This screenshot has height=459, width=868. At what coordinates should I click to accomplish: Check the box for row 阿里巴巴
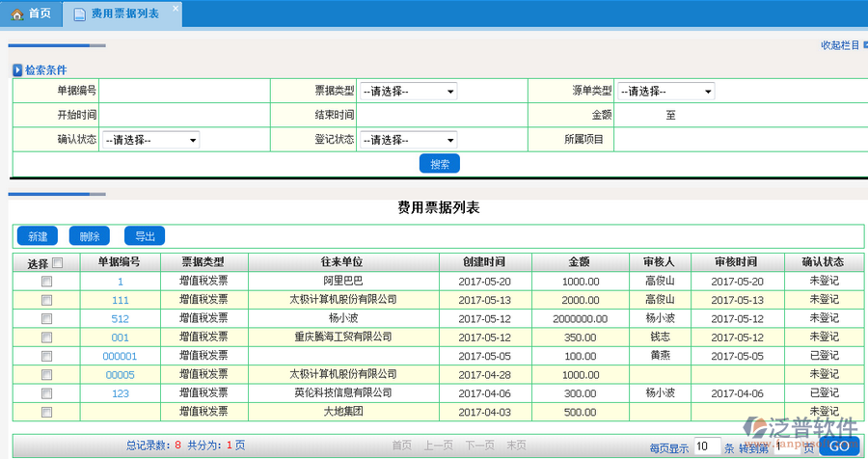46,282
